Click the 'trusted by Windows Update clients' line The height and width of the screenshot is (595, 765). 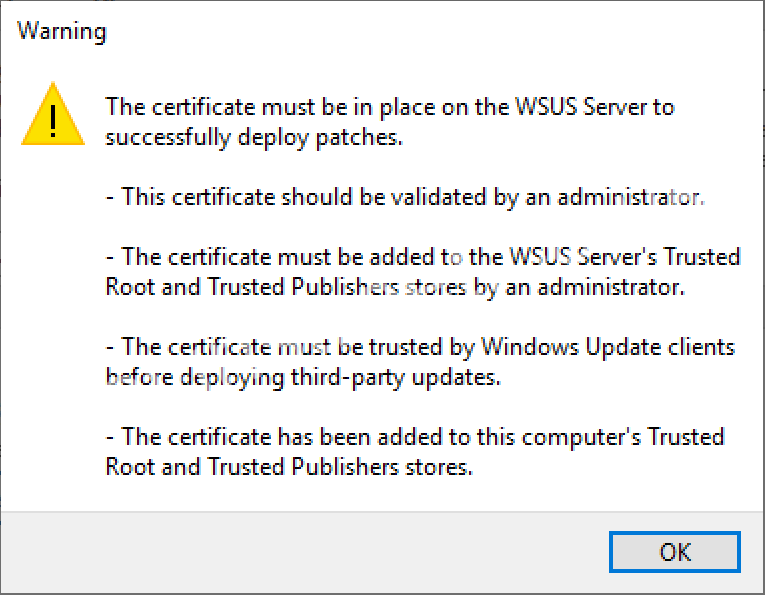420,347
